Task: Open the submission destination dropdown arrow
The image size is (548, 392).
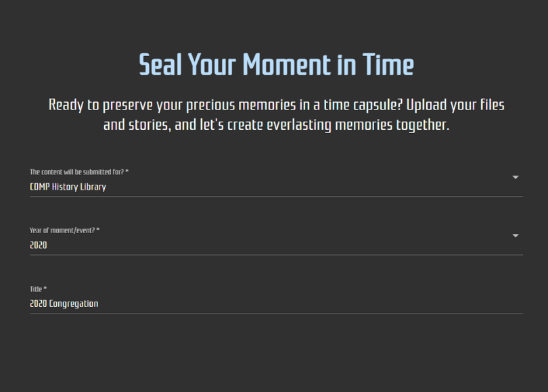Action: [516, 178]
